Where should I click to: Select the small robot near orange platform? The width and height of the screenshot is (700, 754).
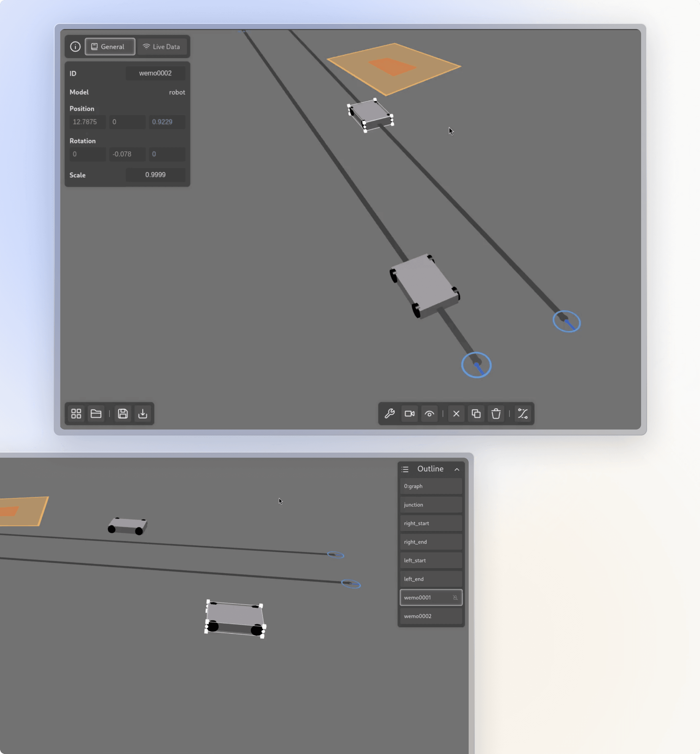pyautogui.click(x=370, y=115)
